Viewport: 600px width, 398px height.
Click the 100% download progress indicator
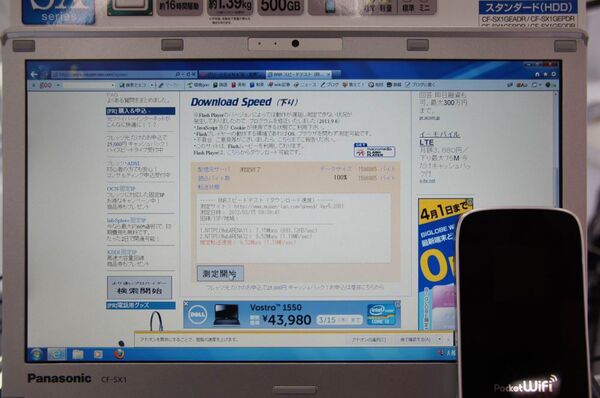tap(340, 178)
